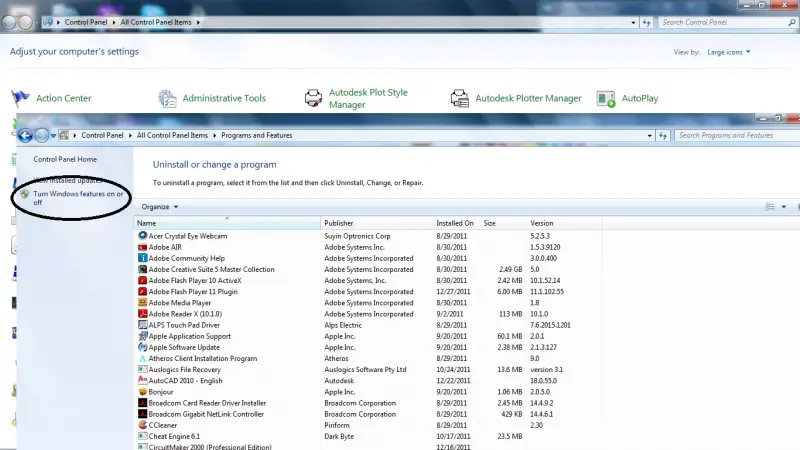Select the Bonjour icon

(x=142, y=392)
